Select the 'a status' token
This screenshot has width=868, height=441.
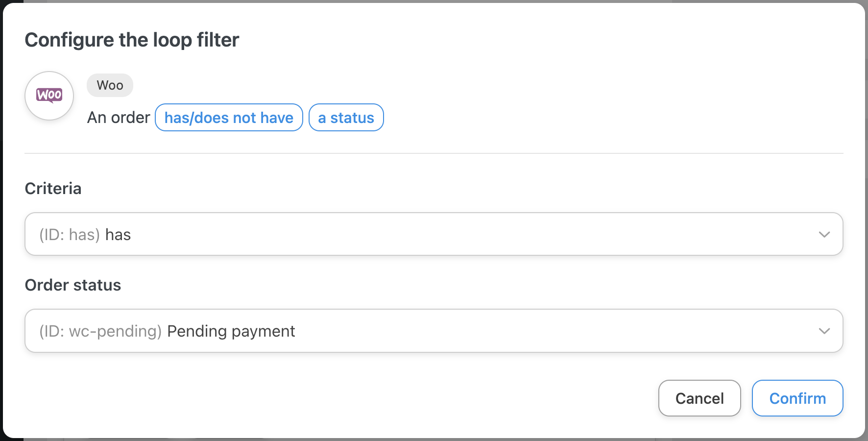click(x=346, y=118)
